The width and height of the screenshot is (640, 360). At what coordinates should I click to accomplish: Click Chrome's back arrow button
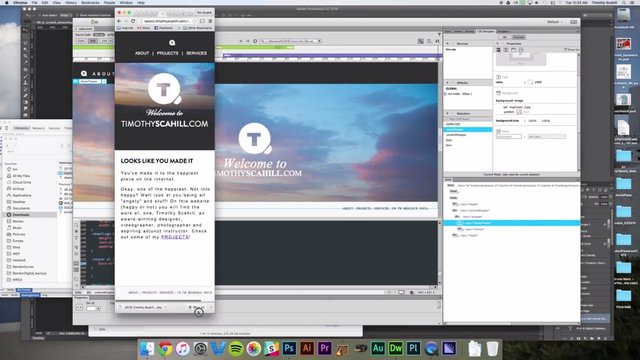point(119,21)
